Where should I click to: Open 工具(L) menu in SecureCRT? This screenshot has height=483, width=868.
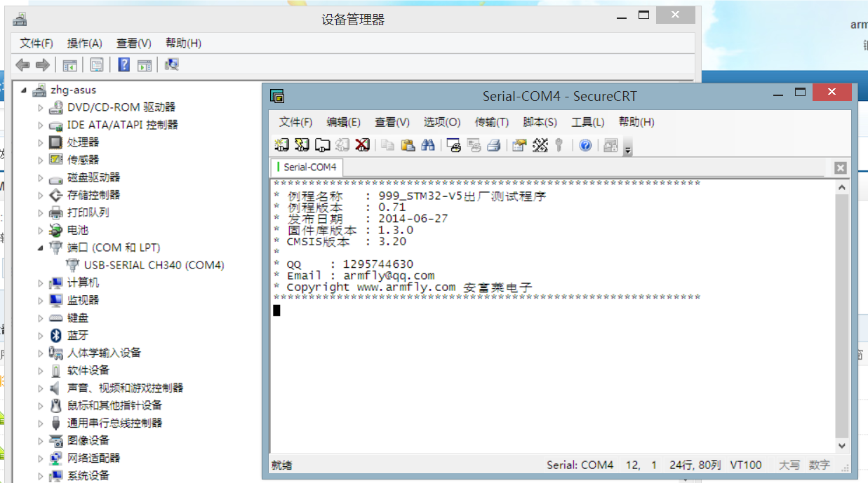coord(587,122)
